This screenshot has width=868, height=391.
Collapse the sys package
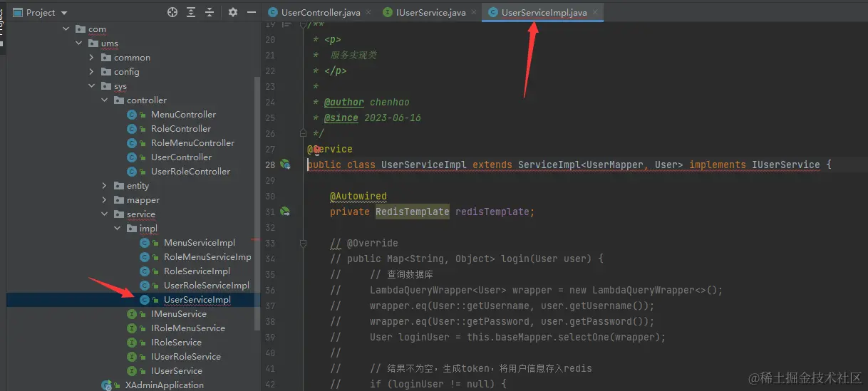pos(91,86)
